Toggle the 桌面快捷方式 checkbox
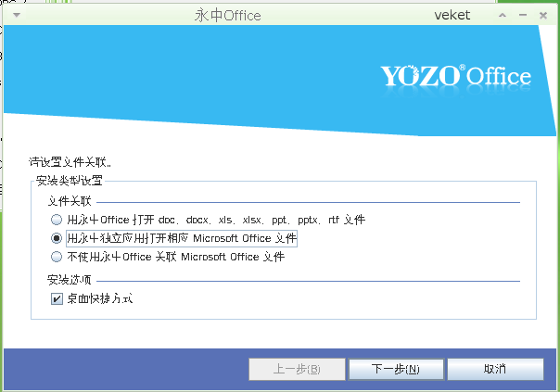This screenshot has height=392, width=560. coord(57,298)
